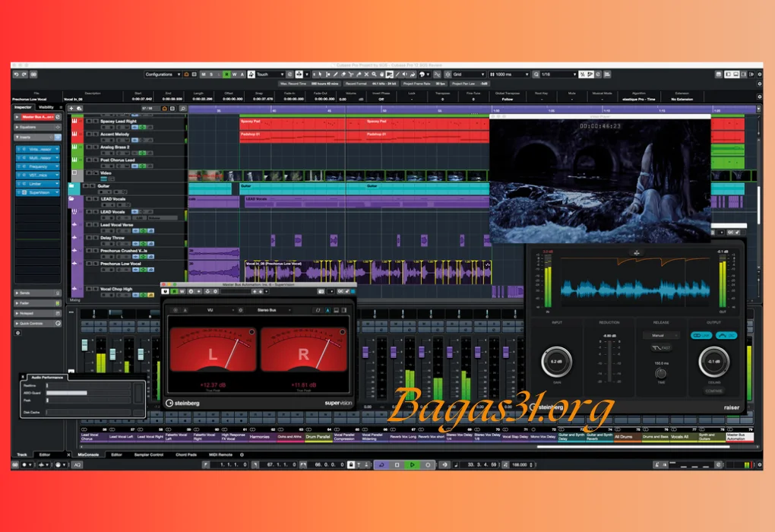Adjust the Raiser input GAIN knob
775x532 pixels.
556,362
